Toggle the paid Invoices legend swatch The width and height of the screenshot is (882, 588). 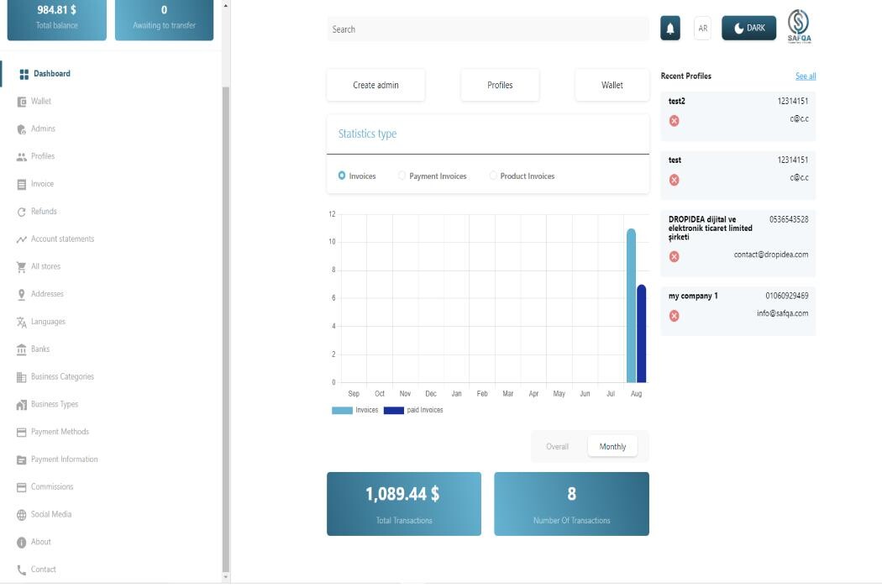(393, 411)
